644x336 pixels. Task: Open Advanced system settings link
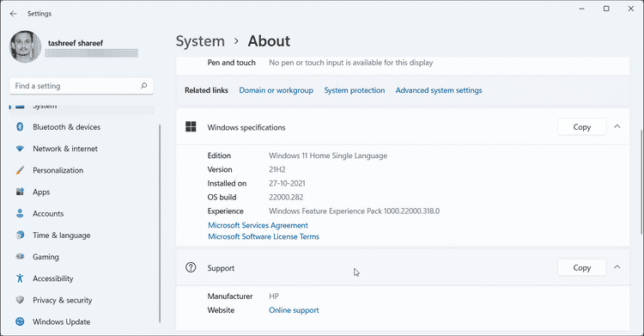439,90
